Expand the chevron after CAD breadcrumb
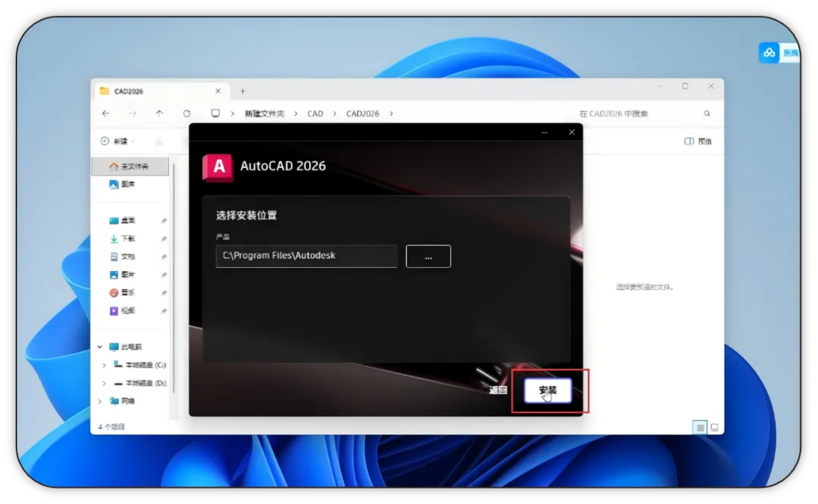This screenshot has height=504, width=818. pos(335,114)
